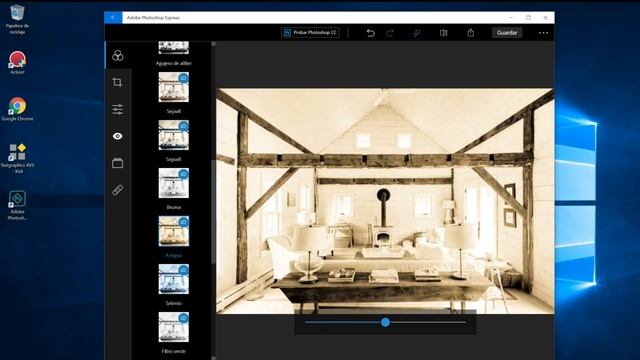
Task: Open Adobe Photoshop desktop shortcut
Action: (17, 205)
